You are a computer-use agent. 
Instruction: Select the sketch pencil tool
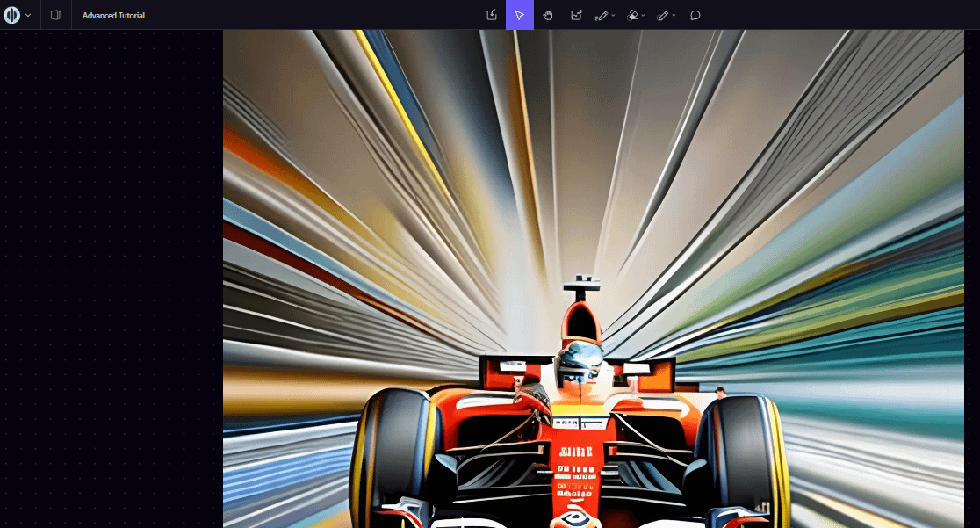(602, 16)
